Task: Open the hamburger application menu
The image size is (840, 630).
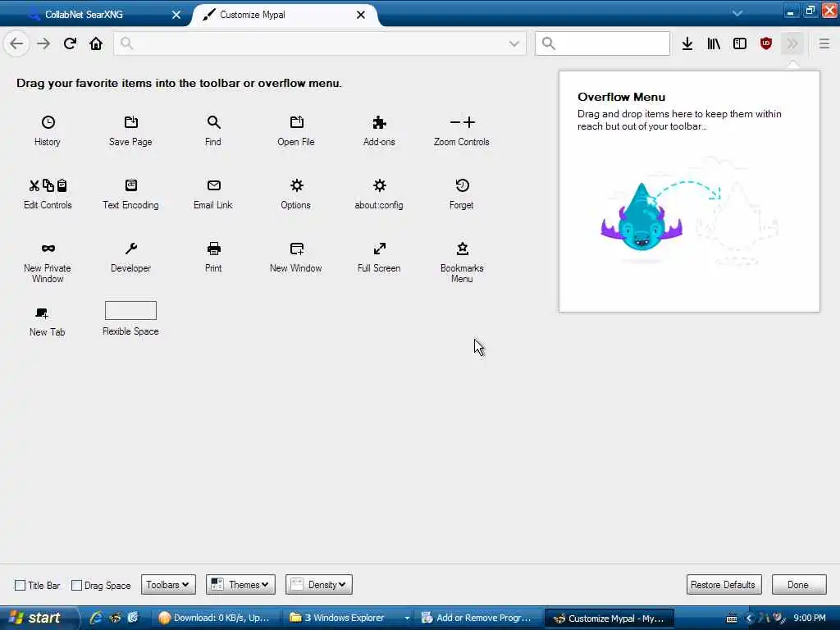Action: click(824, 44)
